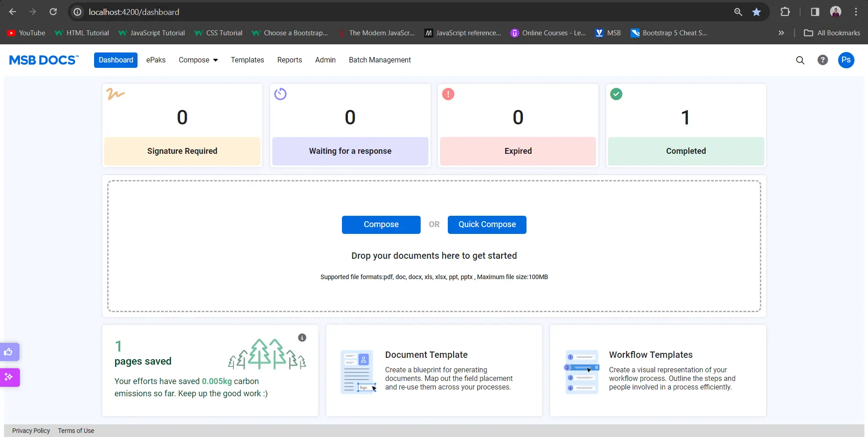Select the Completed status card

[686, 126]
